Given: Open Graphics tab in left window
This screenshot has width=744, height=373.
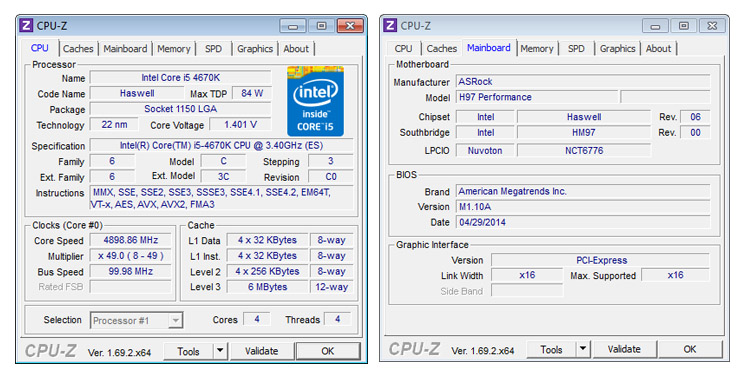Looking at the screenshot, I should (x=255, y=49).
